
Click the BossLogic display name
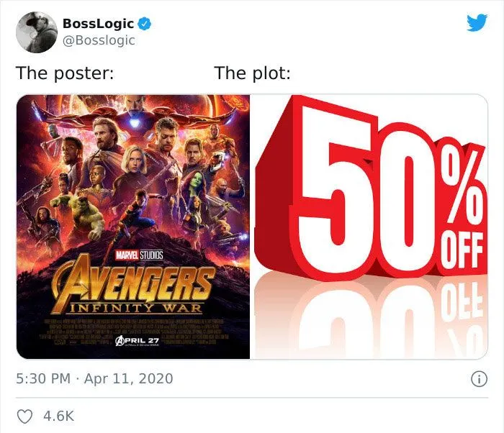(x=99, y=24)
